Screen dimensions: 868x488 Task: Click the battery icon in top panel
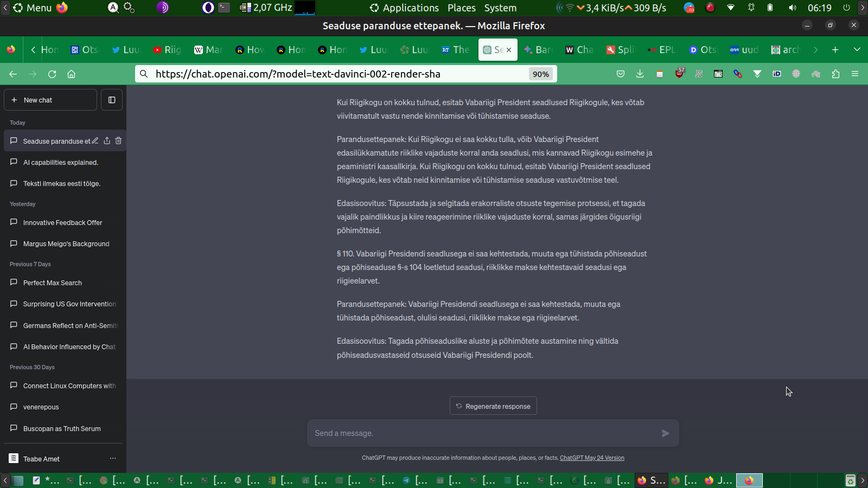click(x=770, y=8)
